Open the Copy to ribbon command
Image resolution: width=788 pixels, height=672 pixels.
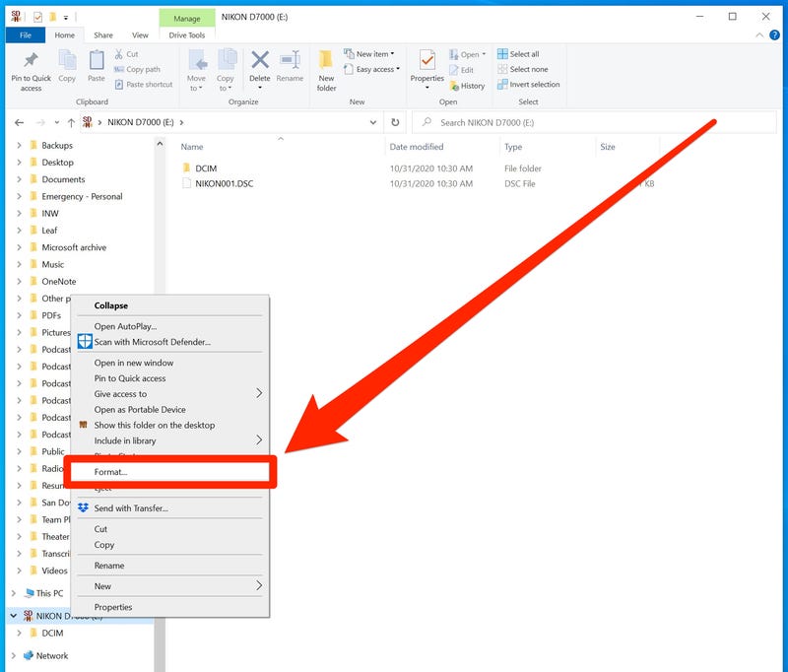pyautogui.click(x=226, y=70)
